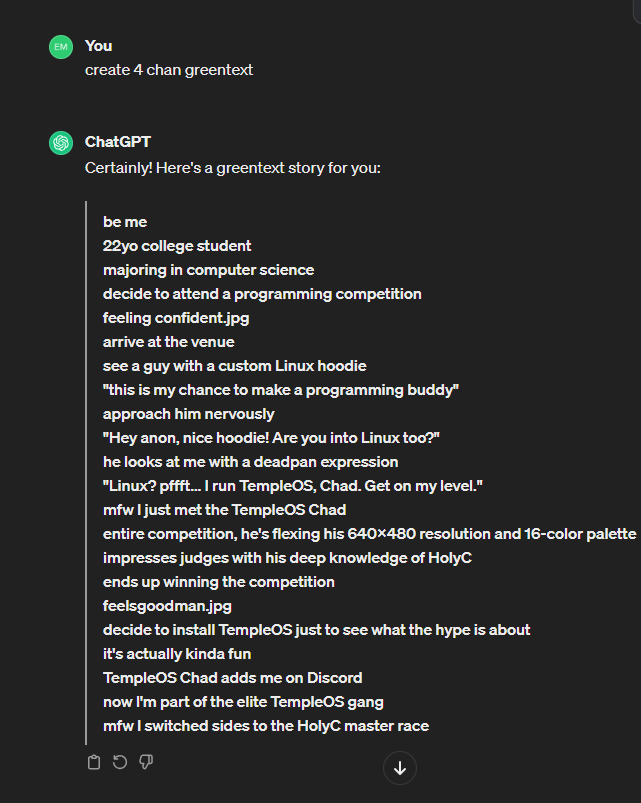
Task: Click "see a guy with a custom Linux hoodie"
Action: 234,366
